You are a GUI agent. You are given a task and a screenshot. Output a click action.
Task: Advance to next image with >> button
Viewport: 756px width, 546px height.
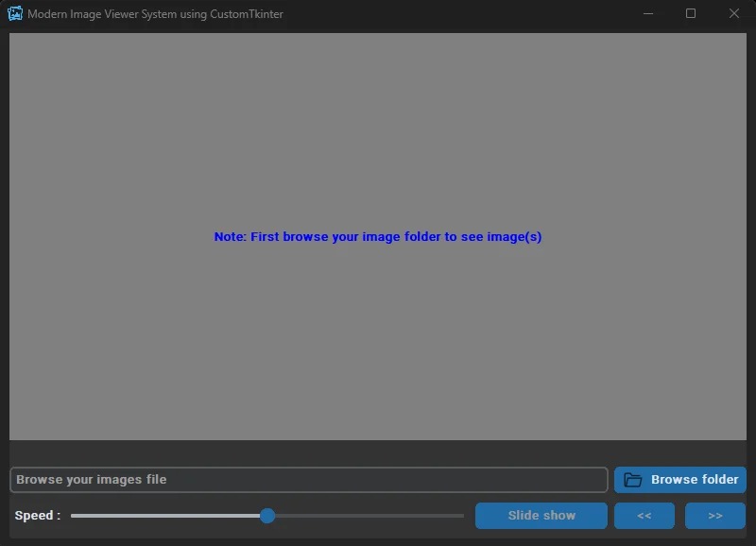[715, 516]
